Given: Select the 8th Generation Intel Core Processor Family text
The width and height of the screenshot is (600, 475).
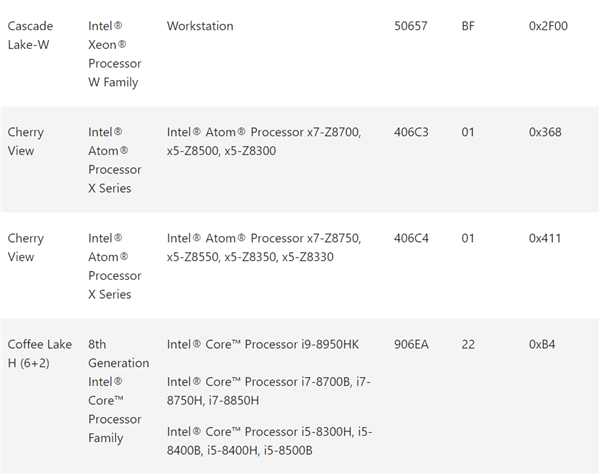Looking at the screenshot, I should tap(118, 391).
